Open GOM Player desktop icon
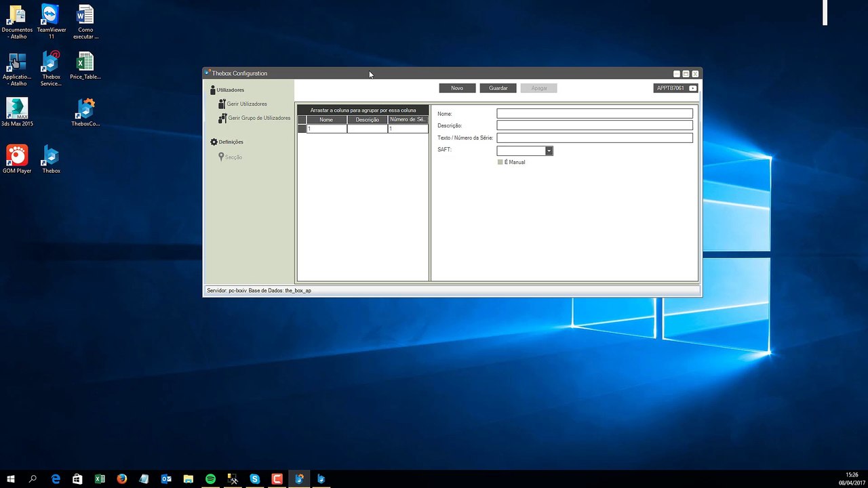This screenshot has width=868, height=488. point(17,159)
